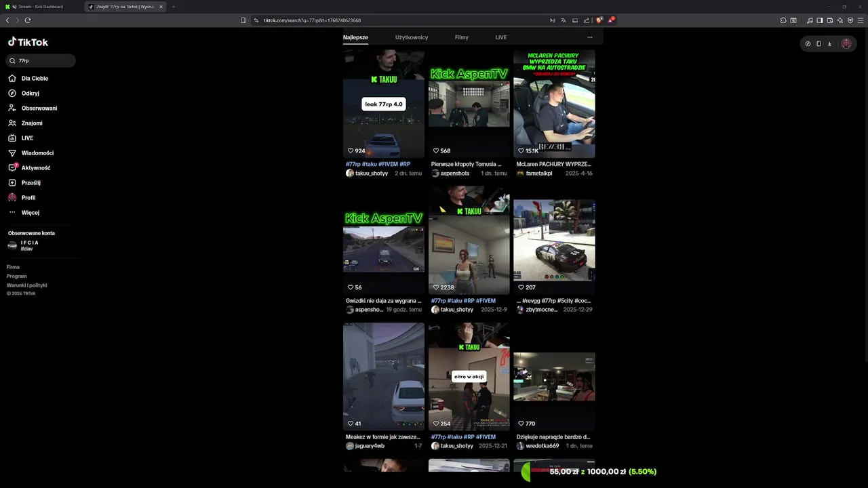The image size is (868, 488).
Task: Click the bookmark icon in address bar
Action: tap(243, 20)
